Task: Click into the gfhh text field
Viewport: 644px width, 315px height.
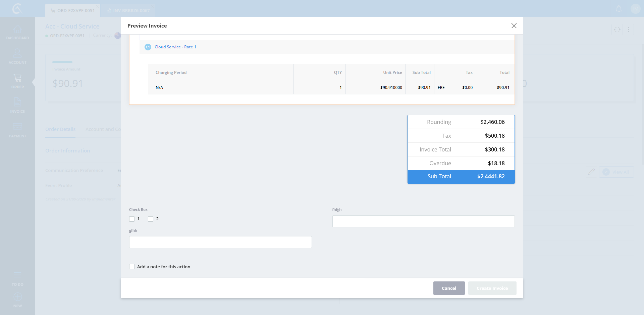Action: (220, 242)
